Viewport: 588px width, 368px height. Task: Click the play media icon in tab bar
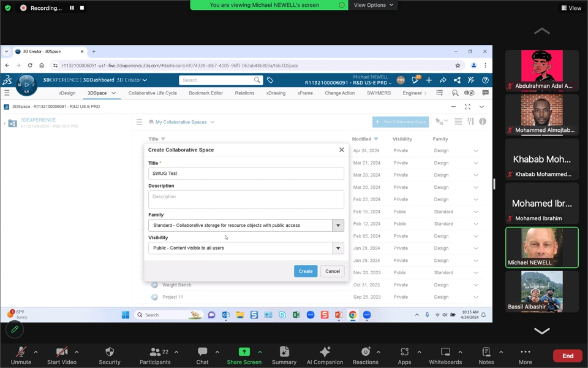coord(469,93)
